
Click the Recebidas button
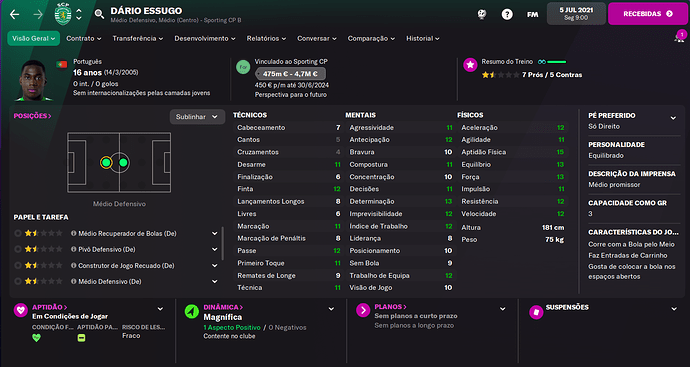tap(648, 14)
